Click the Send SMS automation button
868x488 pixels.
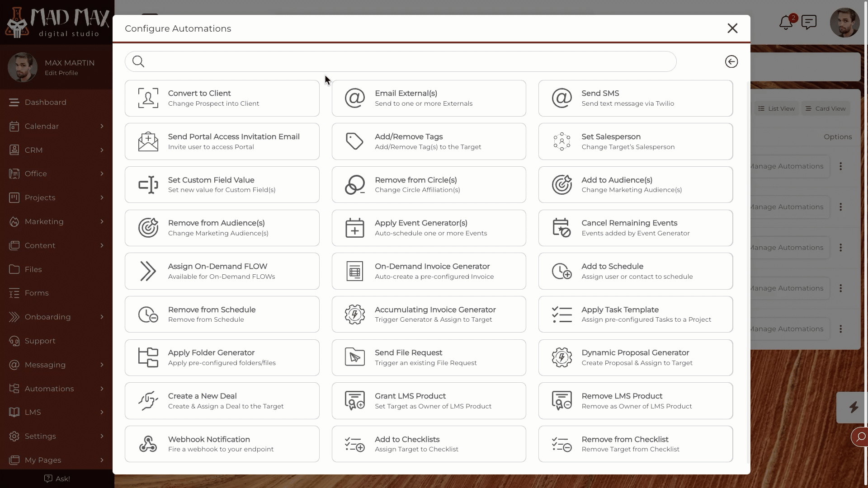pos(636,98)
